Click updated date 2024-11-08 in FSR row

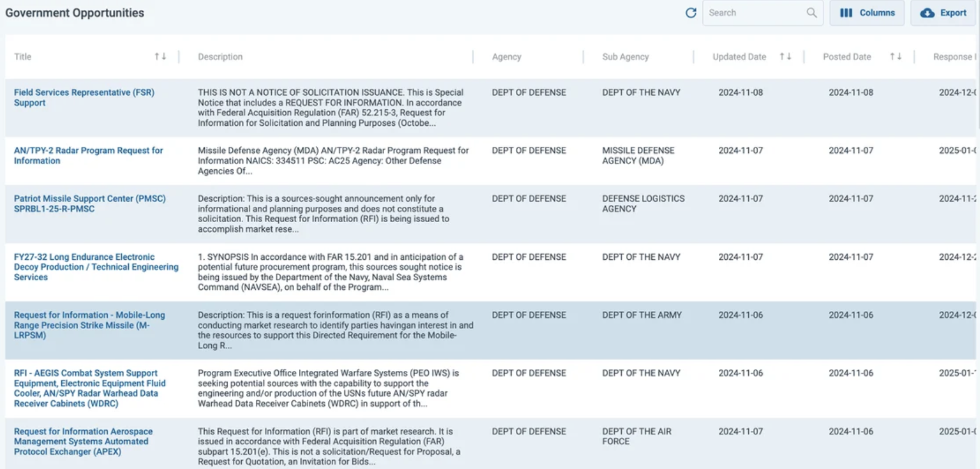pos(741,92)
